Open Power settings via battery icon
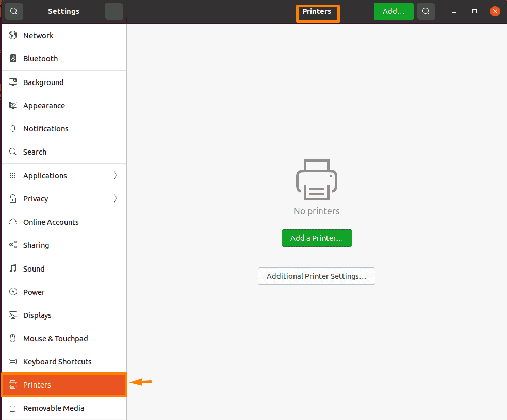507x420 pixels. pos(12,292)
